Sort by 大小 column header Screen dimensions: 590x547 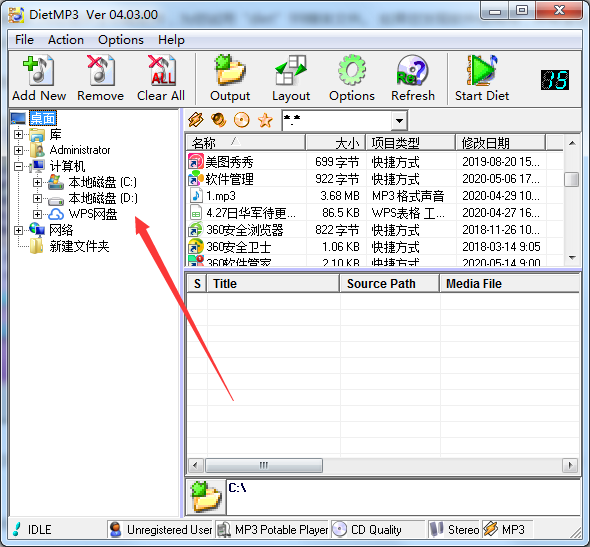pos(336,143)
